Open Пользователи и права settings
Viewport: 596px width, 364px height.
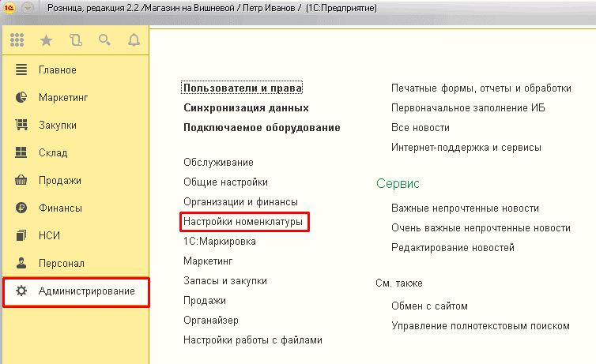[243, 88]
